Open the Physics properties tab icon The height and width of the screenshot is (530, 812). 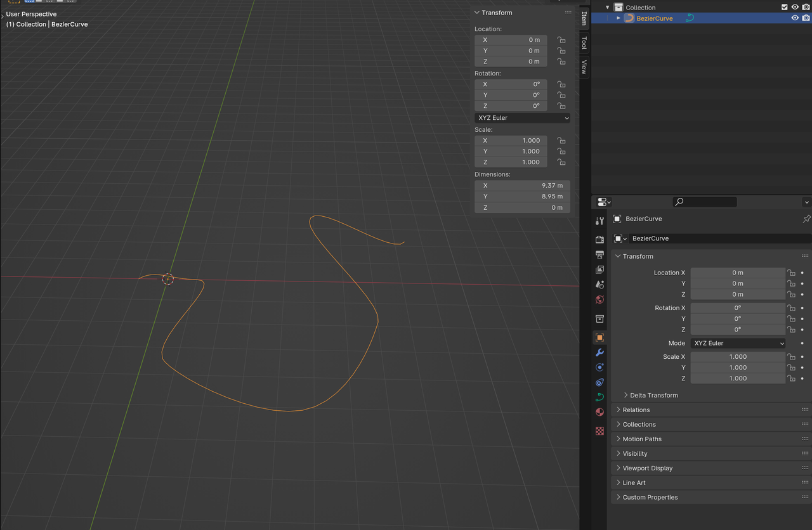pos(599,367)
